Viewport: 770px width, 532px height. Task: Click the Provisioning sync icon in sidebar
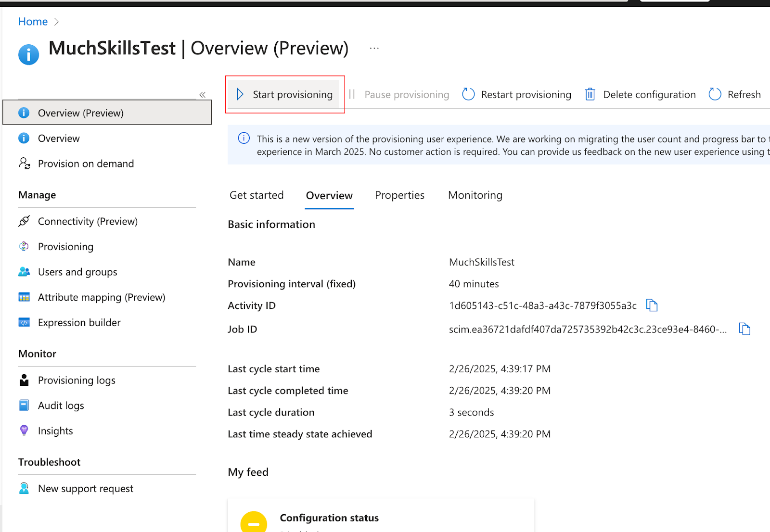(x=24, y=246)
